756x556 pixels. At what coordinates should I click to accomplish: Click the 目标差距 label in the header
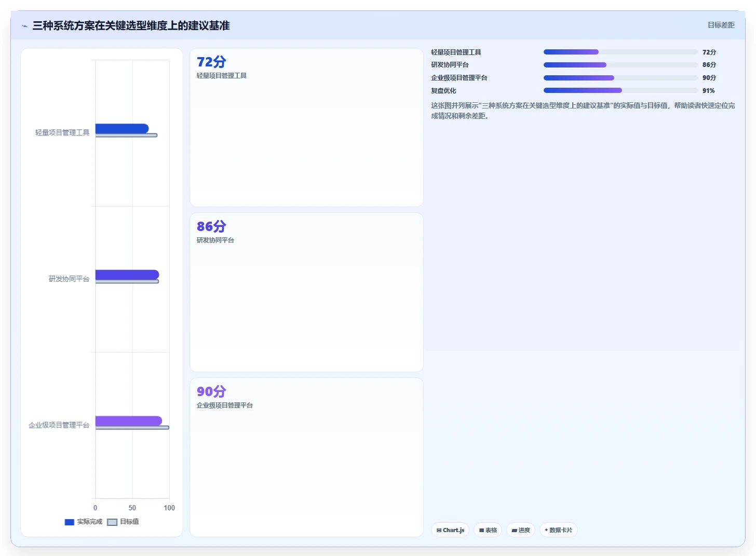721,25
